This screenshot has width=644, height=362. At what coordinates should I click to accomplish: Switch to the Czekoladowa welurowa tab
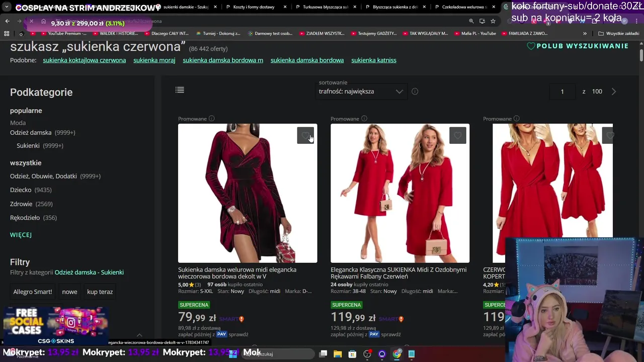[x=465, y=7]
